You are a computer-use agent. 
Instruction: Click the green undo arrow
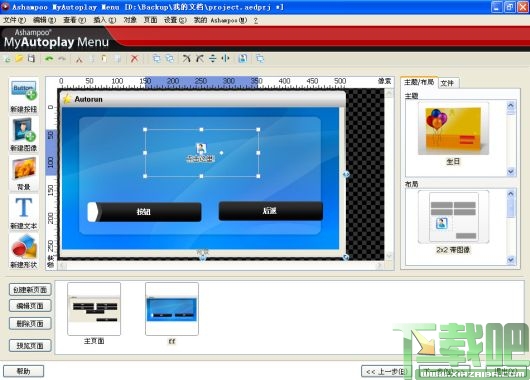pyautogui.click(x=49, y=59)
